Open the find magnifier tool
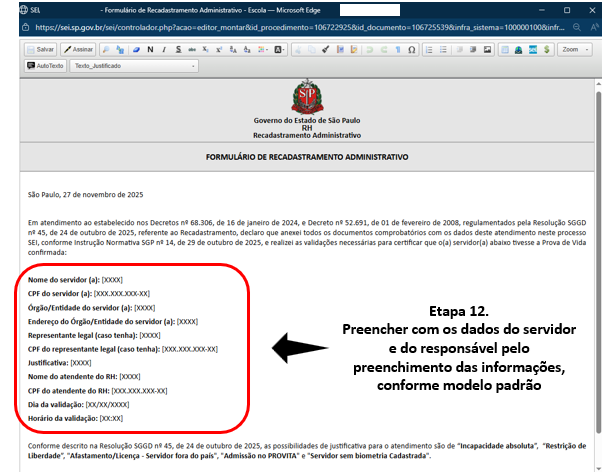Screen dimensions: 602x473 pyautogui.click(x=106, y=49)
